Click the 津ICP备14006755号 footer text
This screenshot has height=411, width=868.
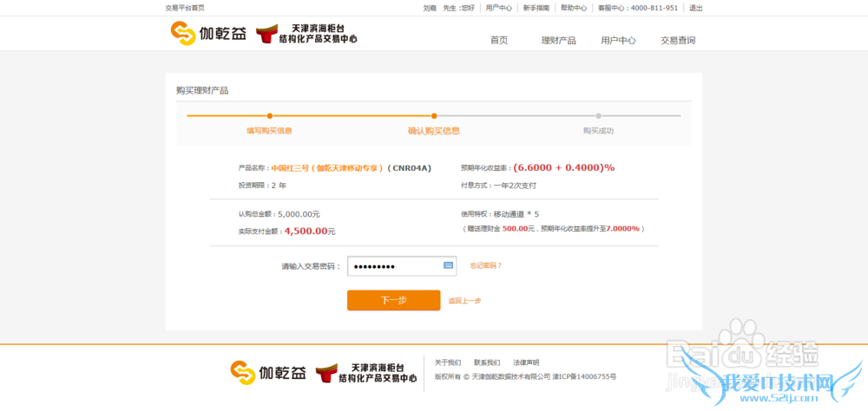[584, 376]
